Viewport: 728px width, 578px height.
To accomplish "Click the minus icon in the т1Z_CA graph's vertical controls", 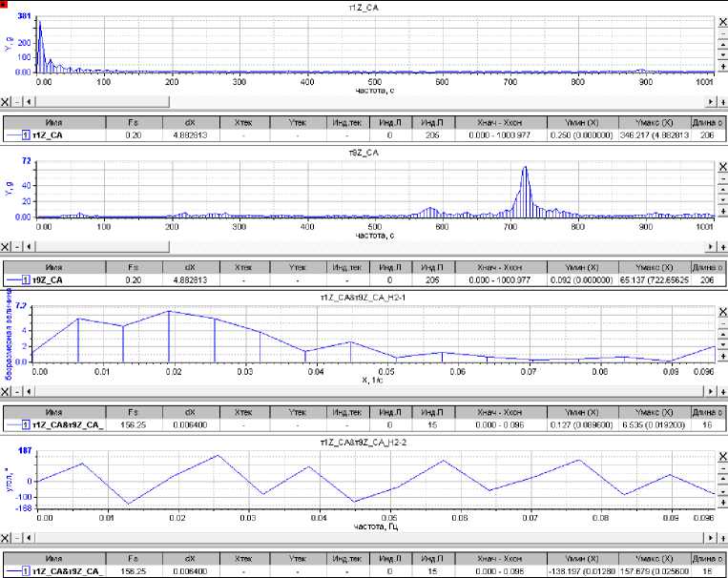I will point(723,34).
